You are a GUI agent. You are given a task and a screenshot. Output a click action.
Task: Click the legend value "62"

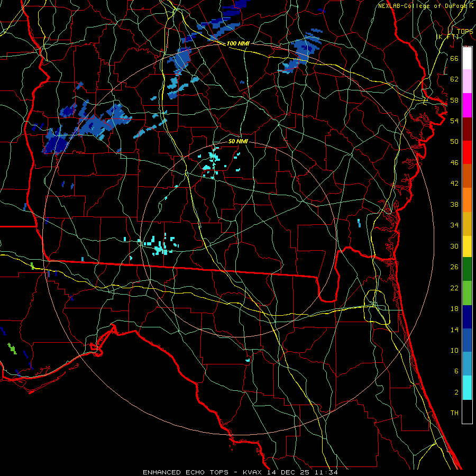tap(454, 79)
